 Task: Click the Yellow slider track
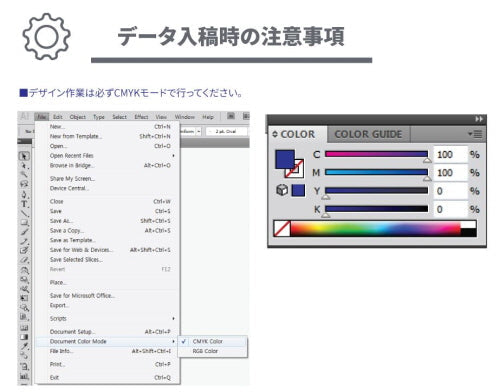pyautogui.click(x=376, y=190)
